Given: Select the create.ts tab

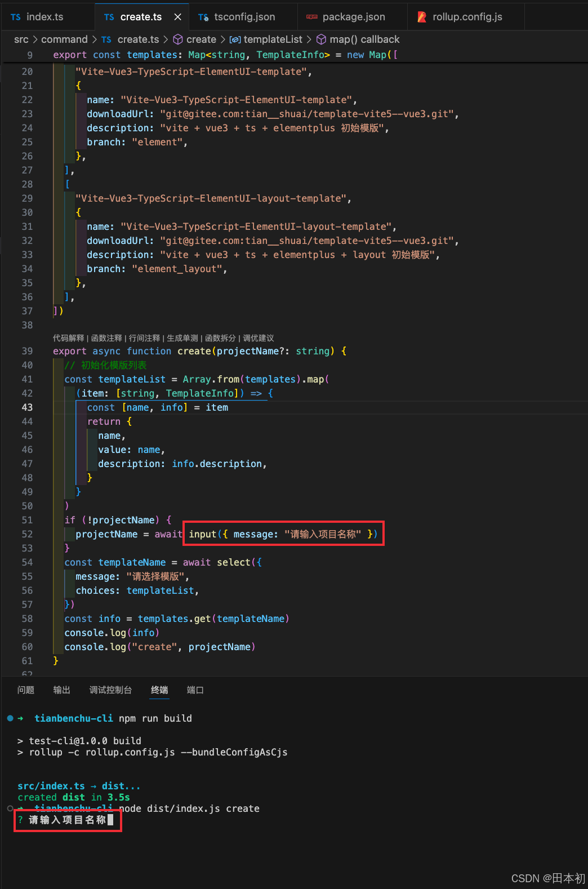Looking at the screenshot, I should pyautogui.click(x=141, y=17).
